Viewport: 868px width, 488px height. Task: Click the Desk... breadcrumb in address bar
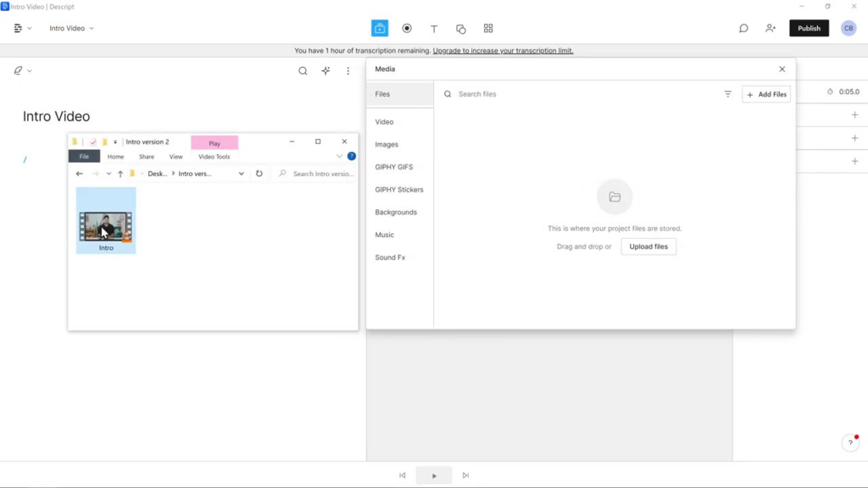click(157, 174)
